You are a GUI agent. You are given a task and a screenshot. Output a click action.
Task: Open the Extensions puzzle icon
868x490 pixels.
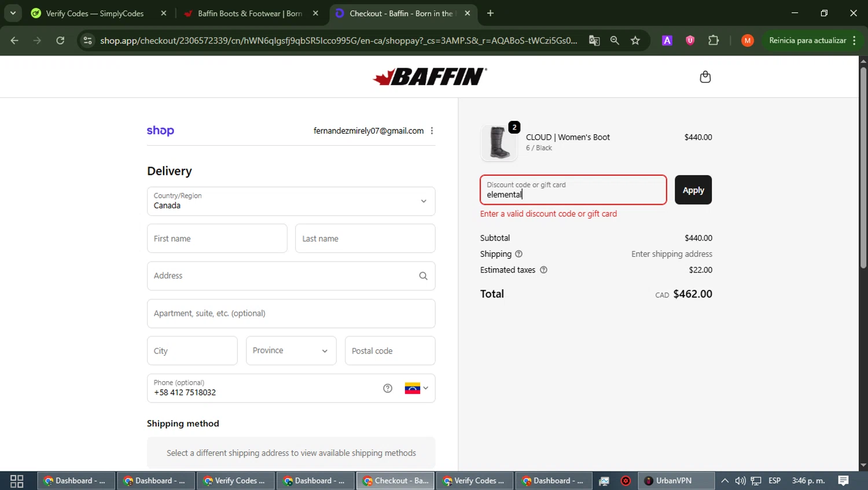tap(713, 40)
